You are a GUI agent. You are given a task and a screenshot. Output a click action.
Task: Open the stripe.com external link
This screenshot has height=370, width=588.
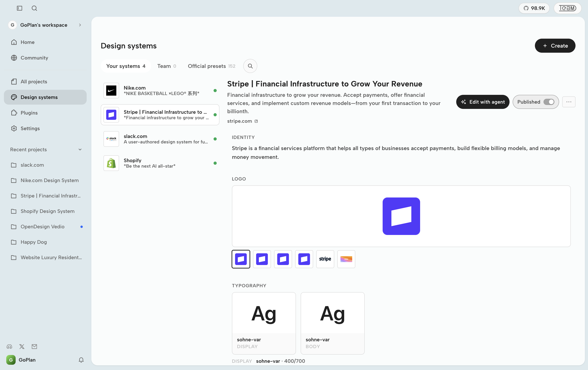tap(242, 121)
